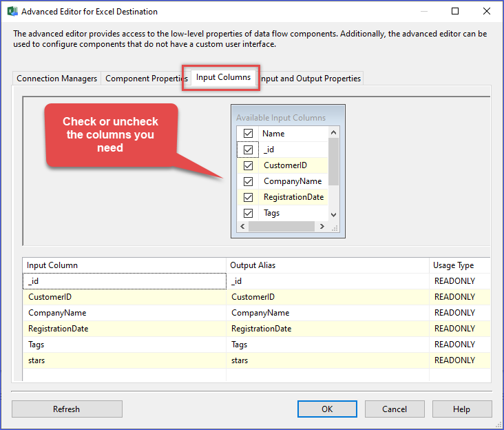This screenshot has height=430, width=504.
Task: Click the resize grip of column list box
Action: click(335, 228)
